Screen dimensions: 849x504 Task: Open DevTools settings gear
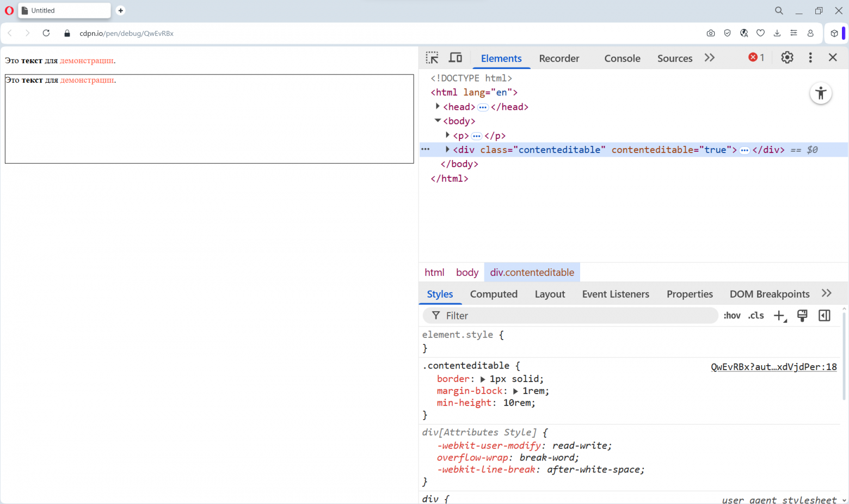click(787, 58)
